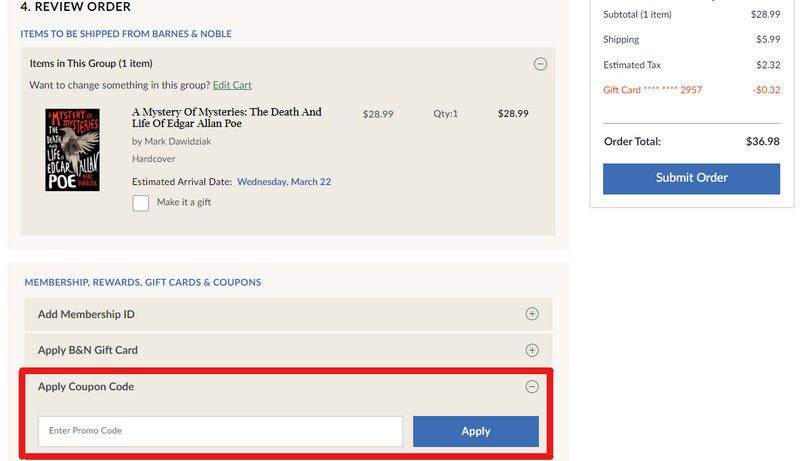
Task: Open the A Mystery Of Mysteries title link
Action: pos(227,119)
